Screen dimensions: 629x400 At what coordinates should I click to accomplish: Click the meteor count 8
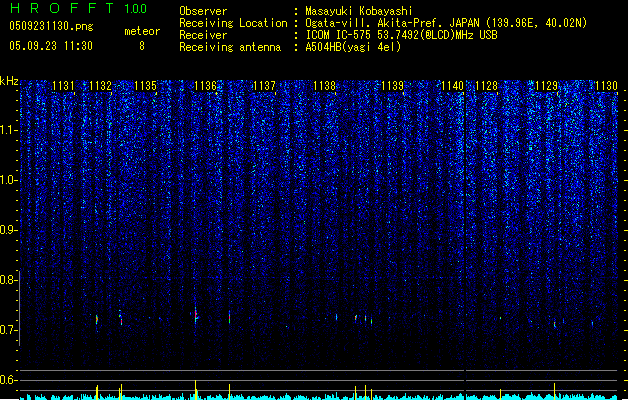(142, 46)
